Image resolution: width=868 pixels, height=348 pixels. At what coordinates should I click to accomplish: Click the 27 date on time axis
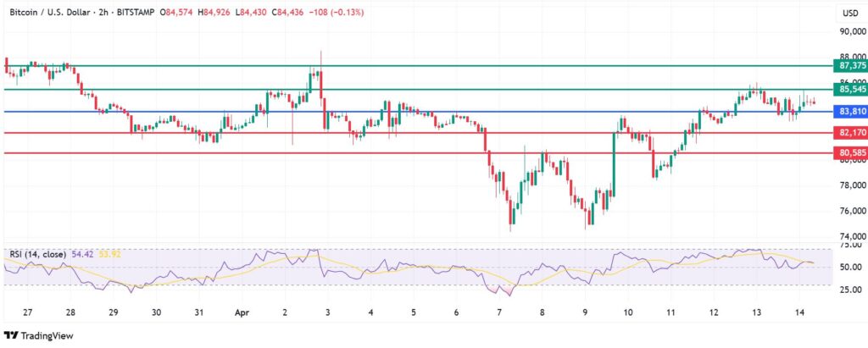[x=28, y=312]
